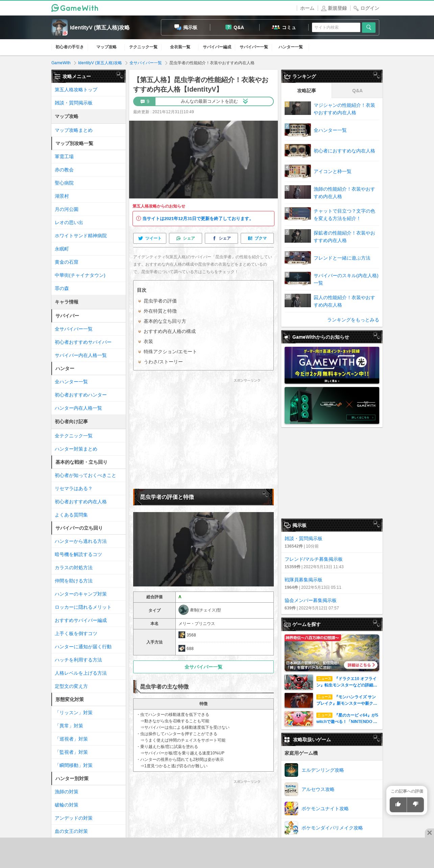Click the thumbs-up article rating button
This screenshot has height=868, width=434.
398,804
